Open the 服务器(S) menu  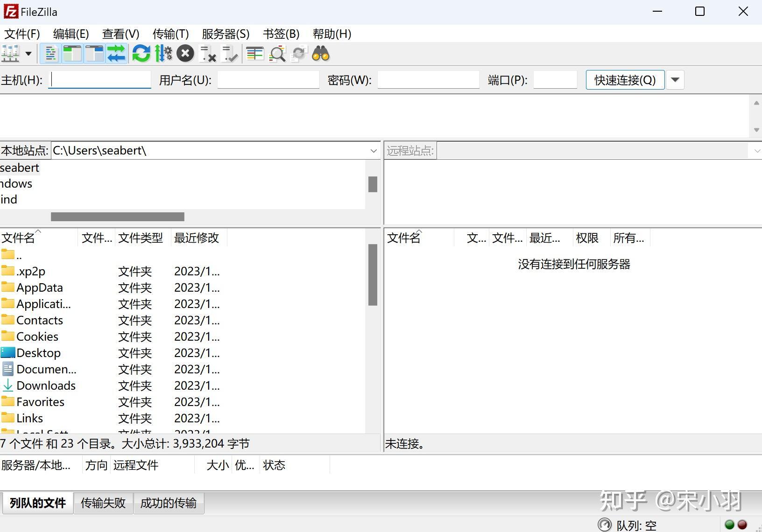pos(226,34)
